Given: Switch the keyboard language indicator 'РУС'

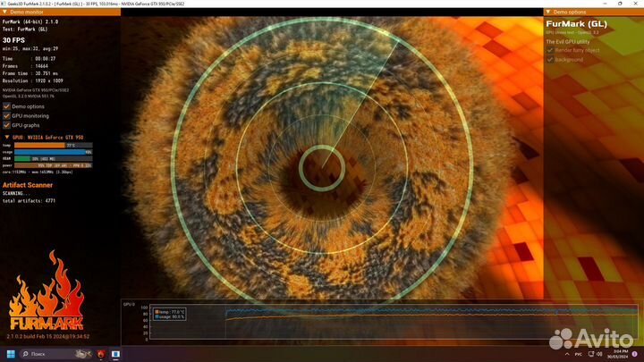Looking at the screenshot, I should (x=579, y=354).
